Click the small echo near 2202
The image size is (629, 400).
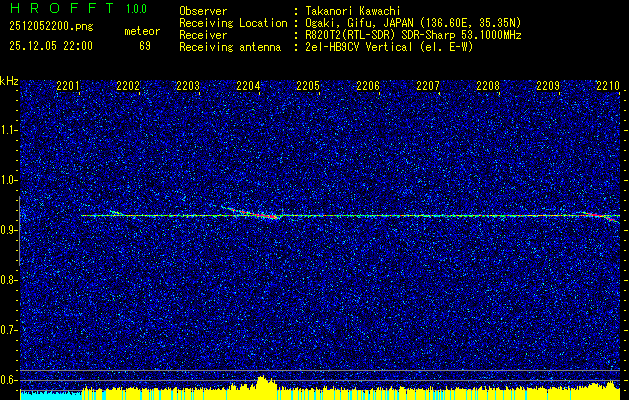(x=118, y=213)
